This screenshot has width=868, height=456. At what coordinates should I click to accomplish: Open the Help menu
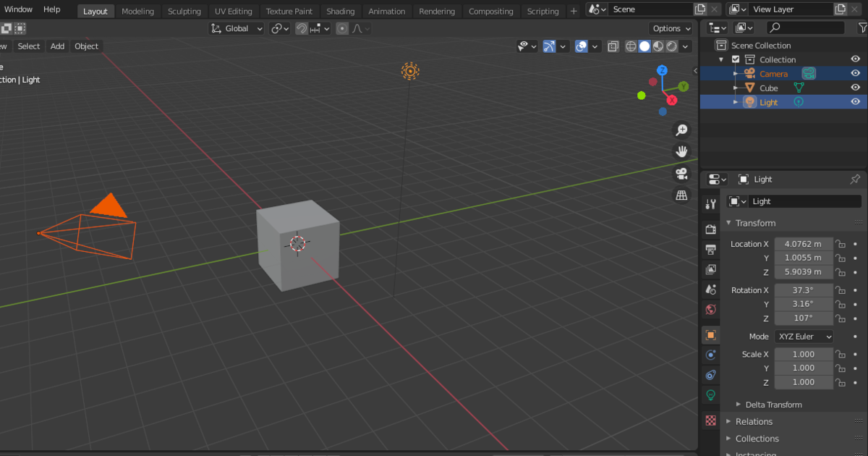52,9
